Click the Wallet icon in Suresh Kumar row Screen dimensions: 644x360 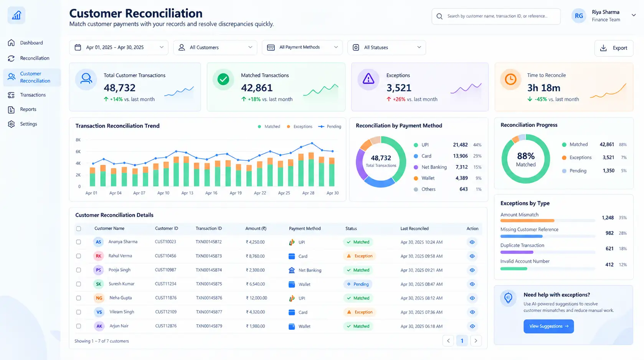pos(292,284)
